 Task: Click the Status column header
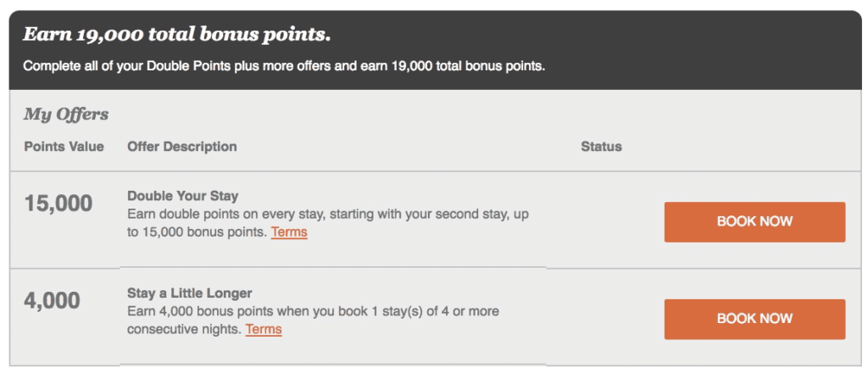coord(601,147)
